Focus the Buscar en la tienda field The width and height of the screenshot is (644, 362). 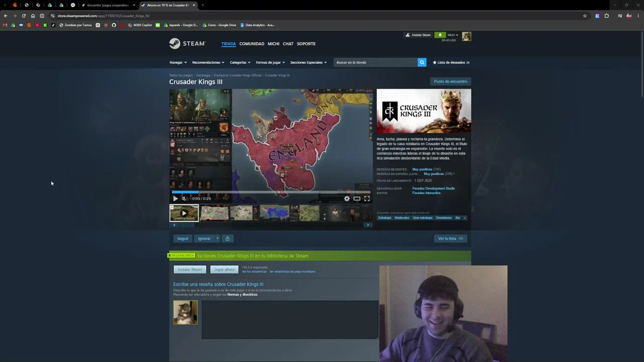point(375,62)
